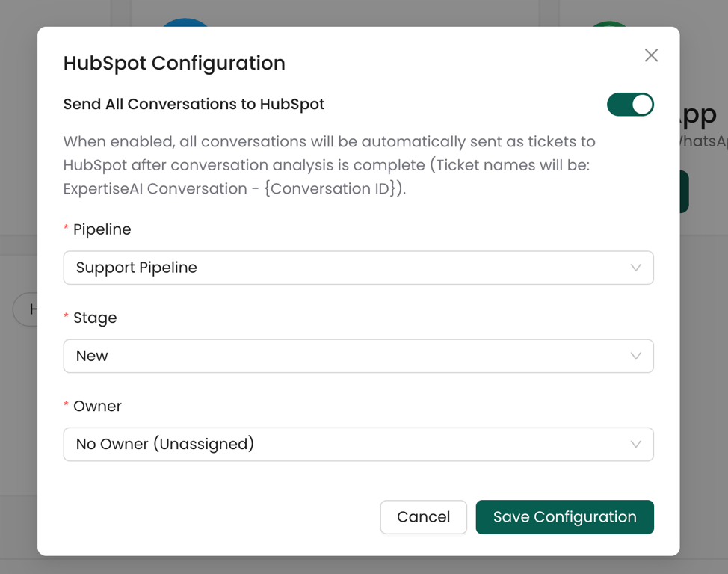Screen dimensions: 728x574
Task: Click the Pipeline field label
Action: coord(102,229)
